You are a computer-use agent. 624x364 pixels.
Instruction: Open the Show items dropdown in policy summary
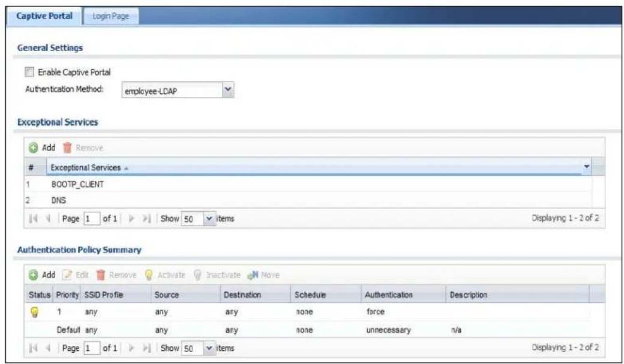(x=209, y=348)
